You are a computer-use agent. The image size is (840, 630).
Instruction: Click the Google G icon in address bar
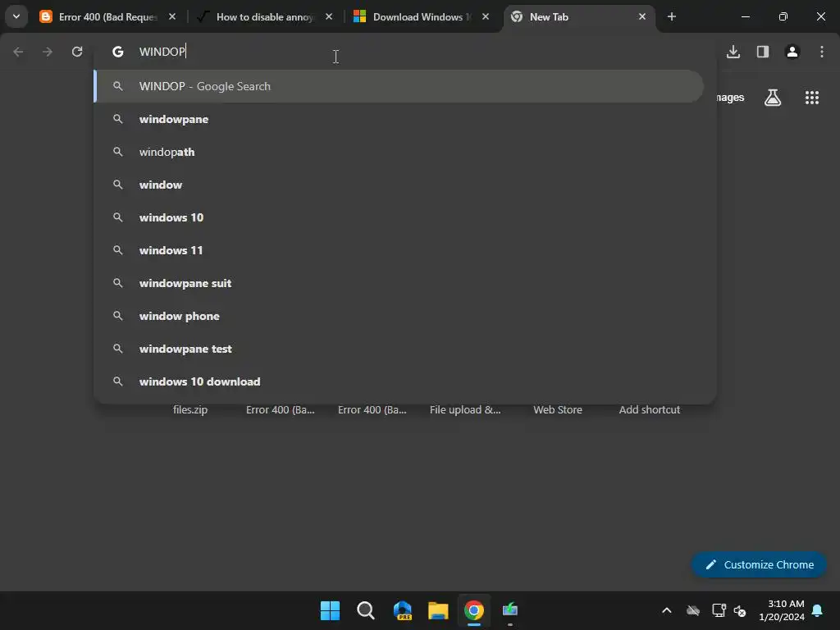118,52
